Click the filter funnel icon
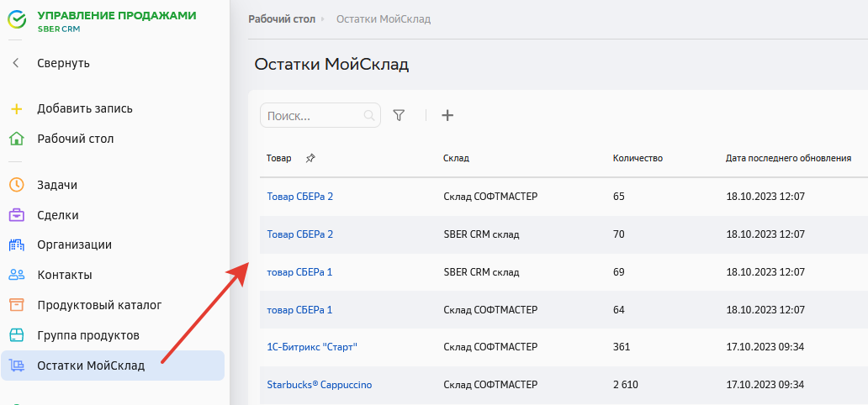868x405 pixels. 399,115
